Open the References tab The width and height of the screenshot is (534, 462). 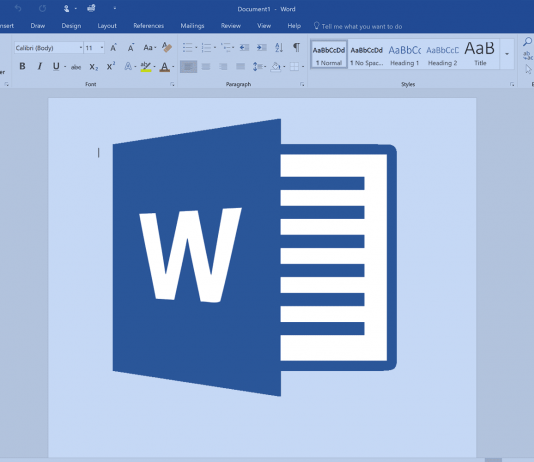pos(148,26)
